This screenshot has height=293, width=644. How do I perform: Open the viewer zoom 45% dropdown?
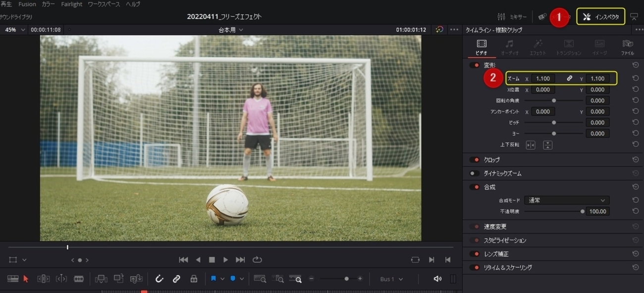[14, 30]
